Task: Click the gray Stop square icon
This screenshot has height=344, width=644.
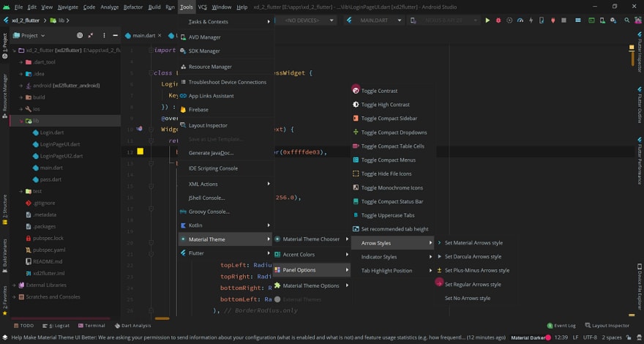Action: (x=564, y=20)
